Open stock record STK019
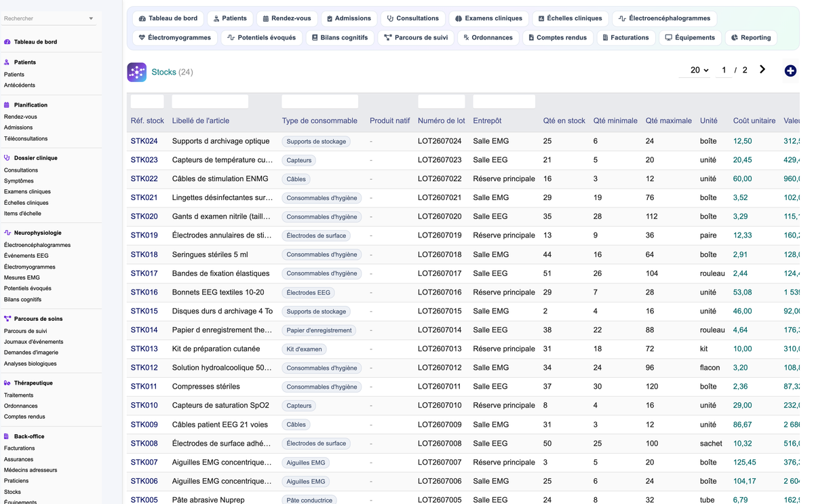The image size is (814, 504). tap(144, 235)
